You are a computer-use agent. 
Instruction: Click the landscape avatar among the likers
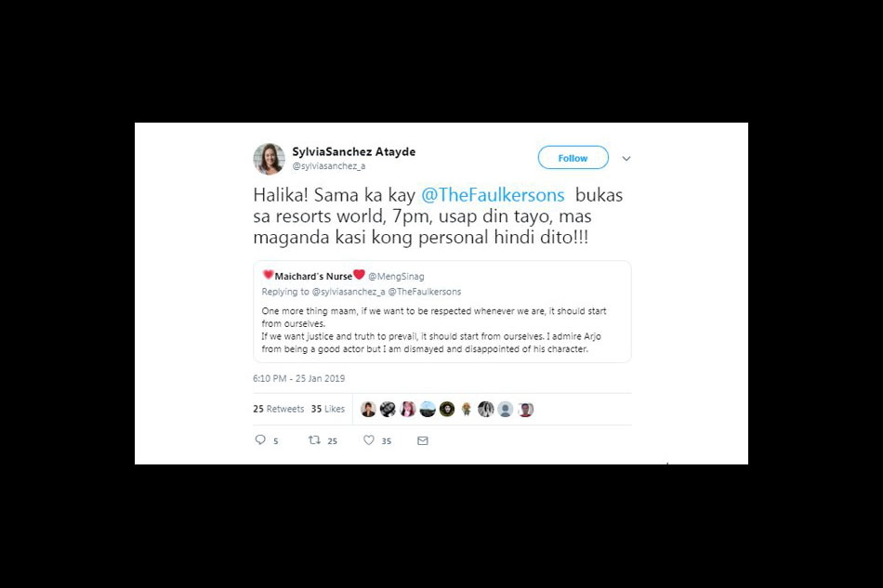tap(428, 409)
